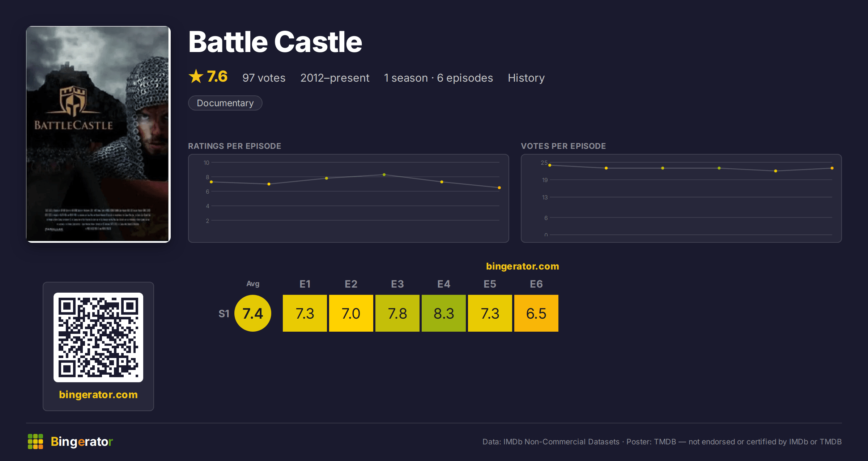Select the E2 rating tile 7.0
868x461 pixels.
351,313
